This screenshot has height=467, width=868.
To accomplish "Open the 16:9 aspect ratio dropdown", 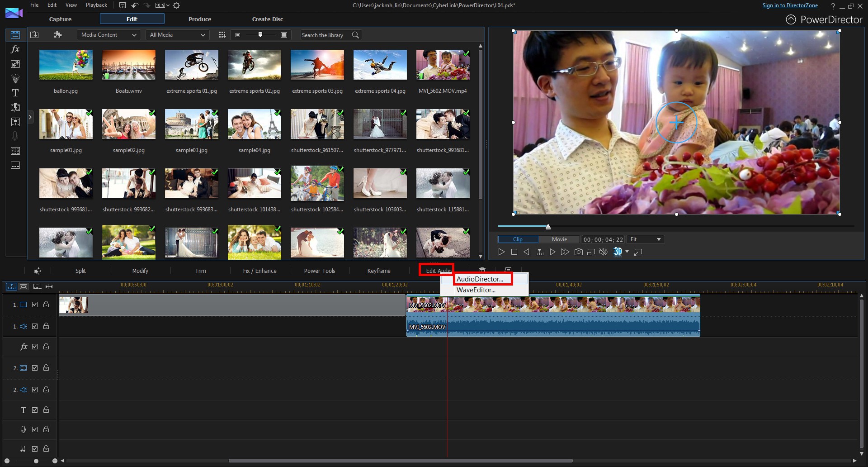I will pos(162,5).
